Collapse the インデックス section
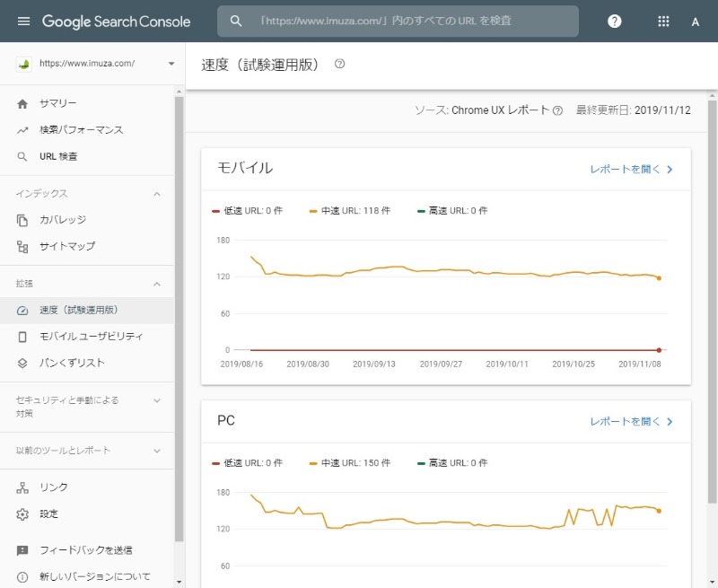The height and width of the screenshot is (588, 718). (157, 194)
